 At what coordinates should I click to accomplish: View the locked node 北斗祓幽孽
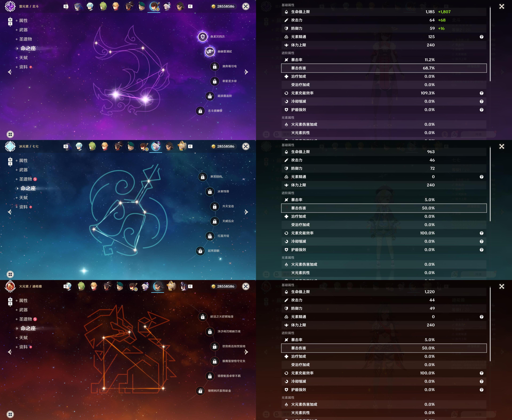coord(200,111)
